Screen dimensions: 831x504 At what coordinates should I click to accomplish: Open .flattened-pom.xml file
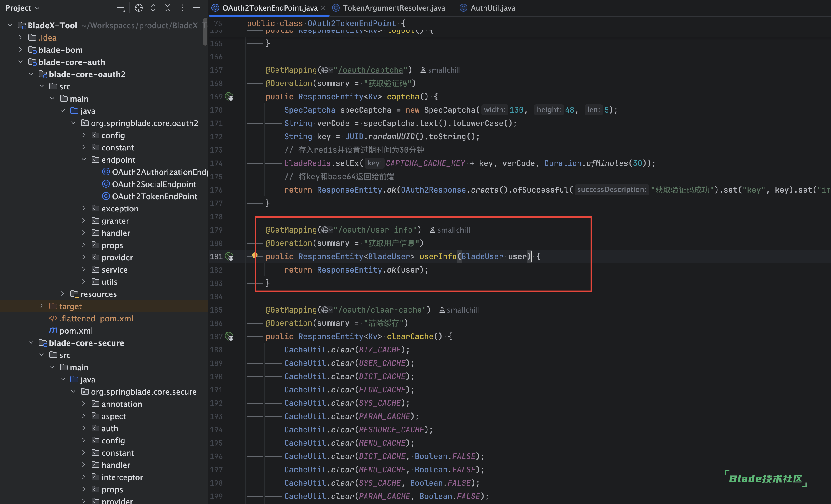point(91,318)
